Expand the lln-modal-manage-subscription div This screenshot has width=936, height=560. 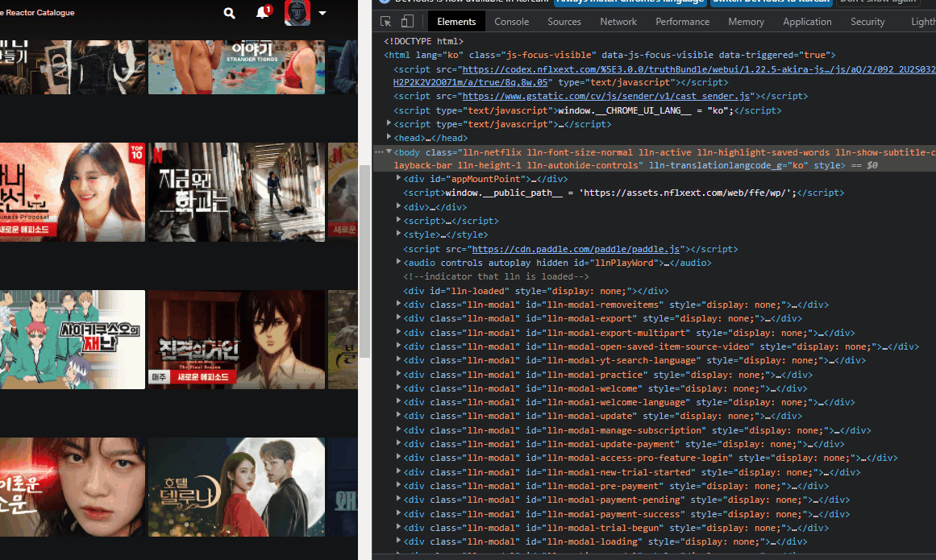click(x=398, y=429)
